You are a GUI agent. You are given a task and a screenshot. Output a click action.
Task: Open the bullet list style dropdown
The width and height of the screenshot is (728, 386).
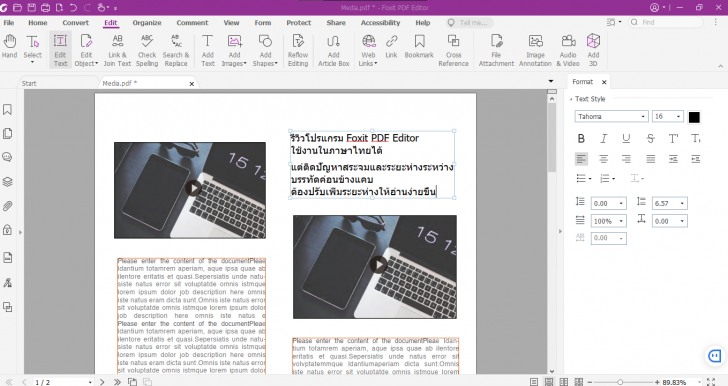(x=590, y=179)
